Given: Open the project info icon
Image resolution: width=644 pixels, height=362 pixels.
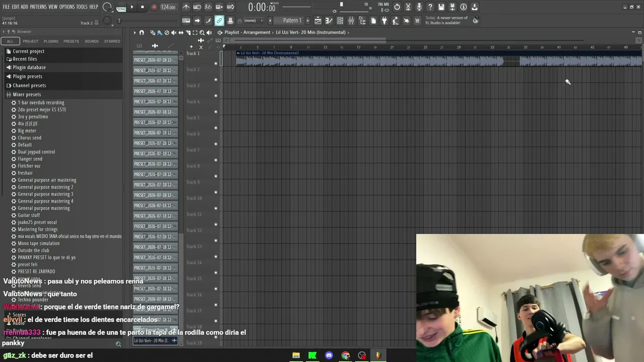Looking at the screenshot, I should [463, 7].
